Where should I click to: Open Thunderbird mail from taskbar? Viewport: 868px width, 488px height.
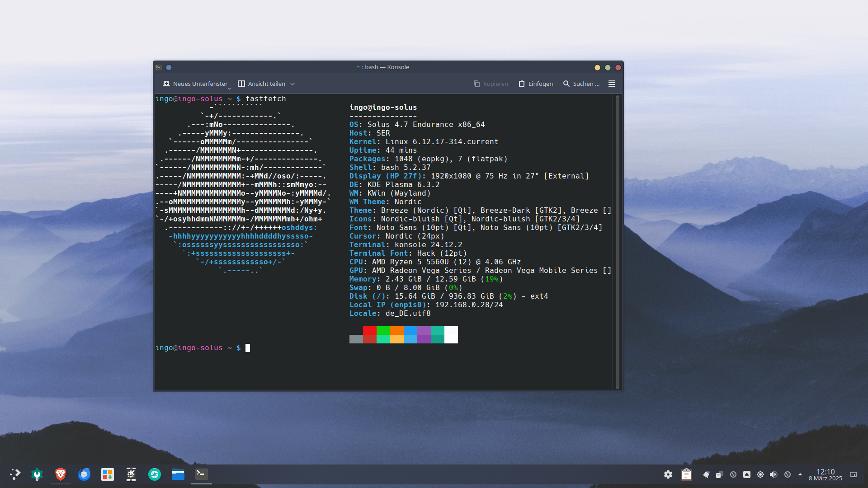click(x=84, y=474)
